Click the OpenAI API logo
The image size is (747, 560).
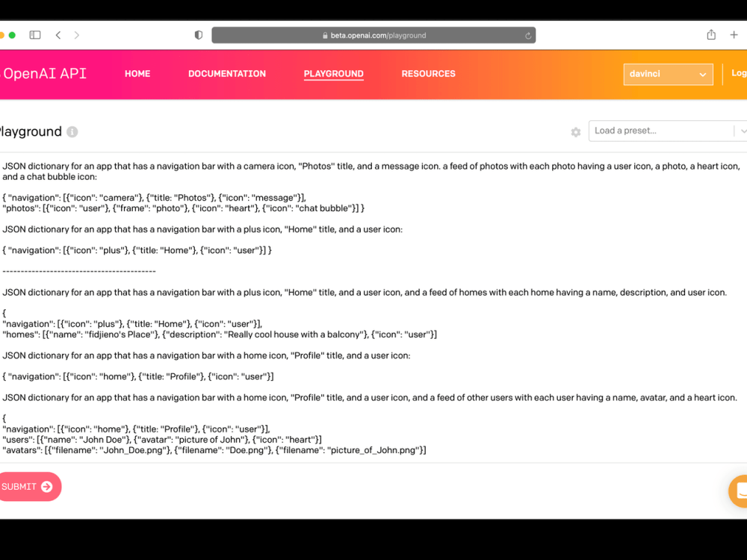[44, 74]
